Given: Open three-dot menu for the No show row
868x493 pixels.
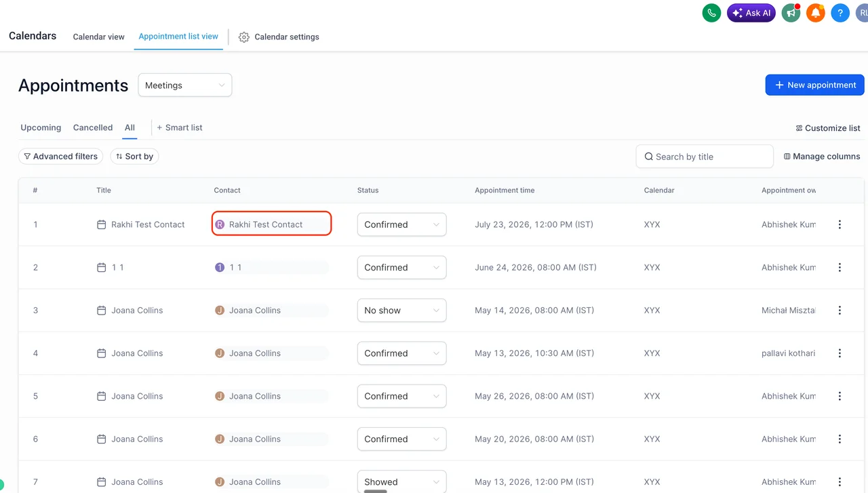Looking at the screenshot, I should point(840,311).
